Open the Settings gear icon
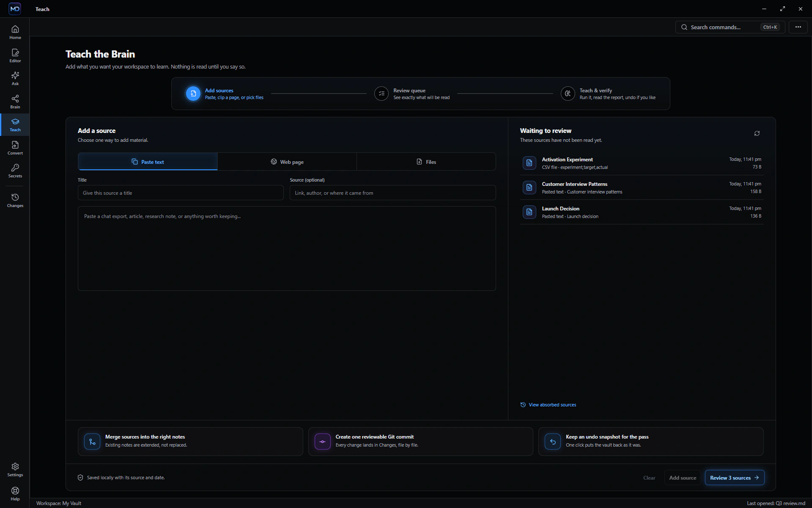 (15, 469)
